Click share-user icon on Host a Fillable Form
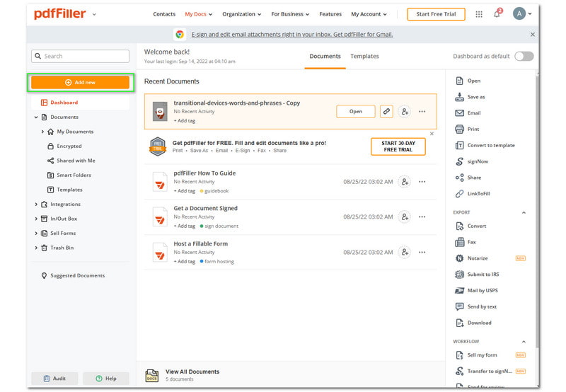This screenshot has width=566, height=392. (x=405, y=252)
